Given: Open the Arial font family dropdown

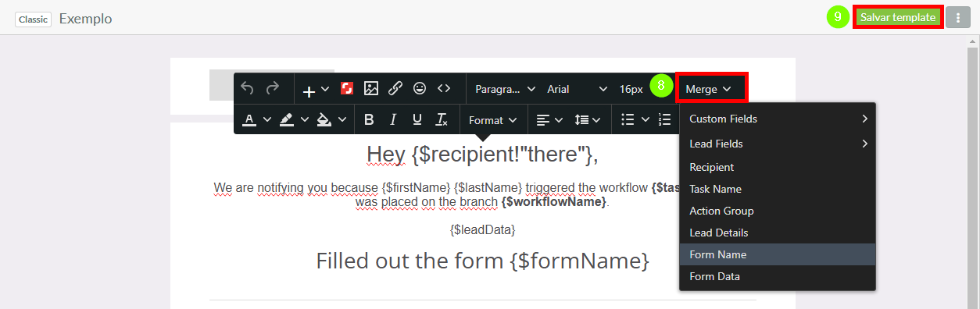Looking at the screenshot, I should (577, 89).
